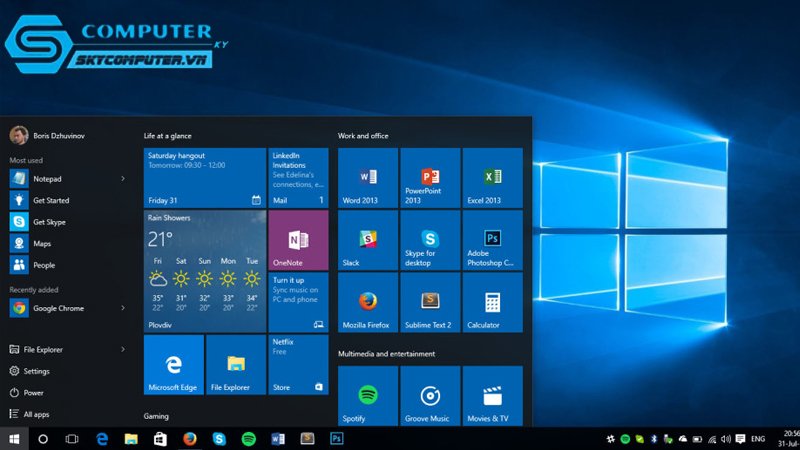Open Cortana search circle on the taskbar
The width and height of the screenshot is (800, 450).
[43, 439]
